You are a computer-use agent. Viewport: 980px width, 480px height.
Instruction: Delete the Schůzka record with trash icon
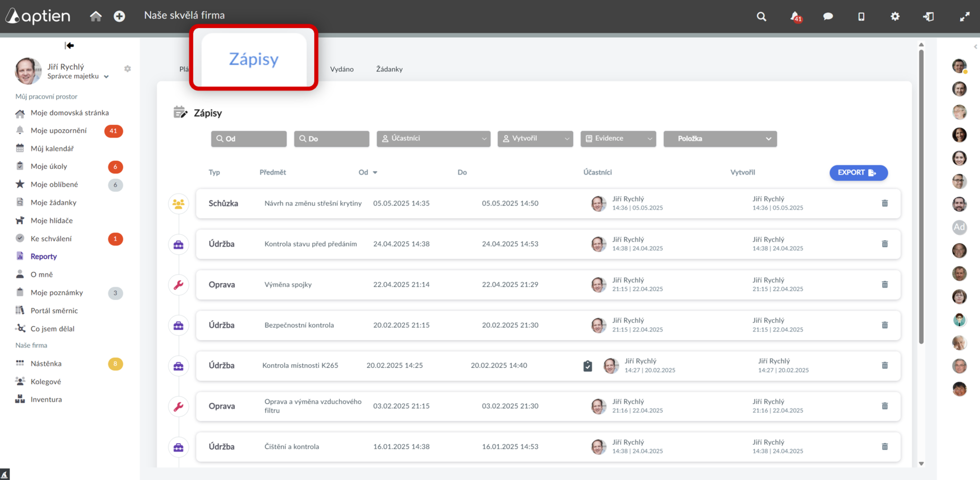(x=885, y=203)
